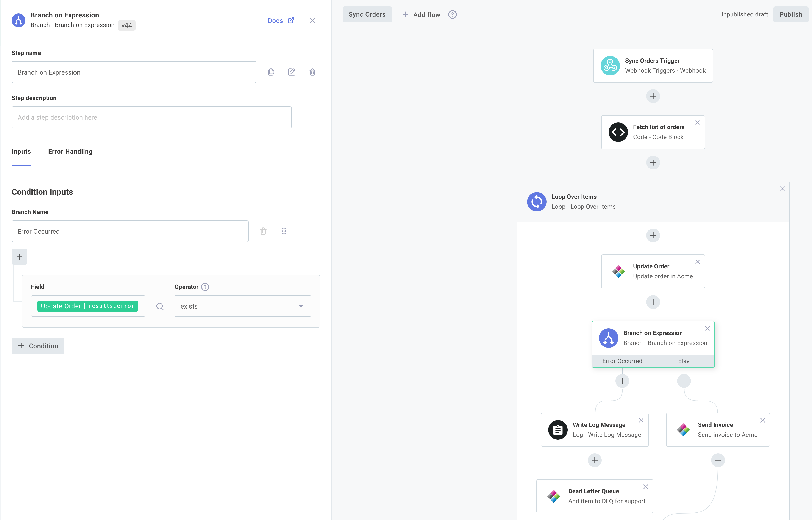Add step under Error Occurred branch

tap(622, 381)
